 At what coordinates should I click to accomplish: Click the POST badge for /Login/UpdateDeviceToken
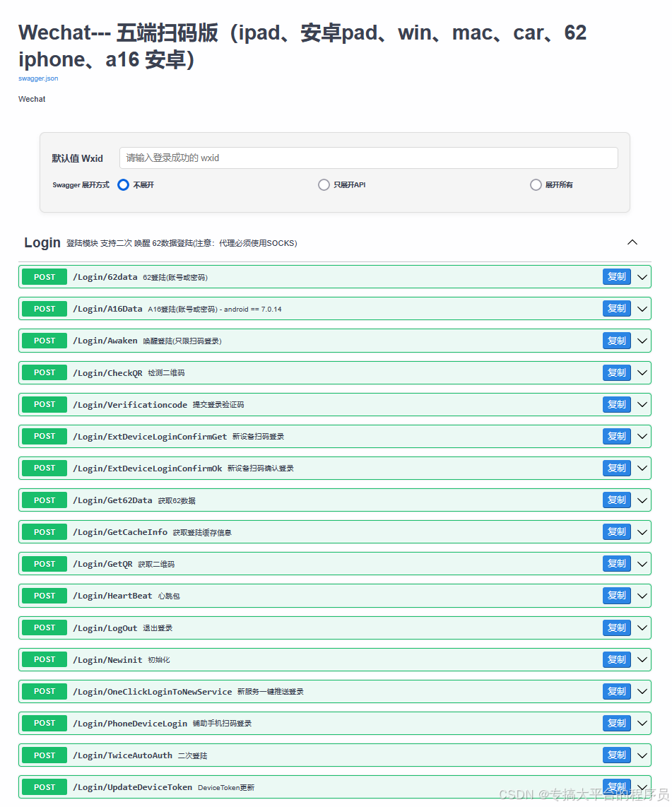tap(45, 787)
